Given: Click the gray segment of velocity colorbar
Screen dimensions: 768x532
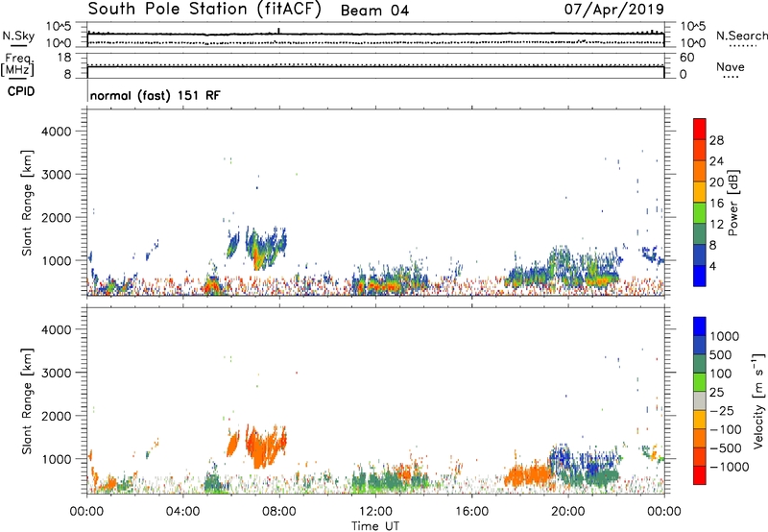Looking at the screenshot, I should [700, 401].
